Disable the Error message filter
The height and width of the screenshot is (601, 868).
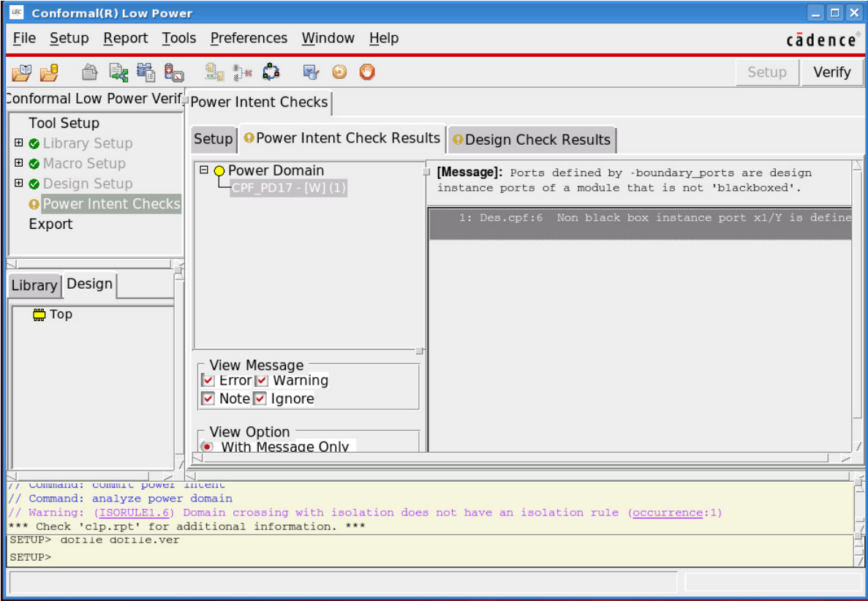(208, 380)
